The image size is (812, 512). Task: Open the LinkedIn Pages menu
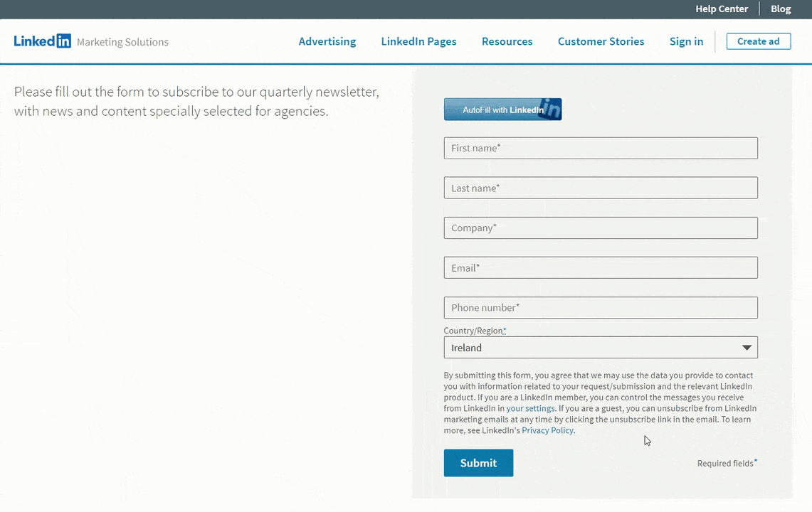coord(418,41)
